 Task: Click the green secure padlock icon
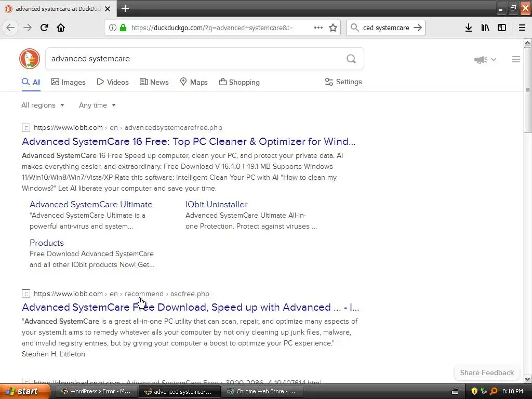click(x=123, y=28)
